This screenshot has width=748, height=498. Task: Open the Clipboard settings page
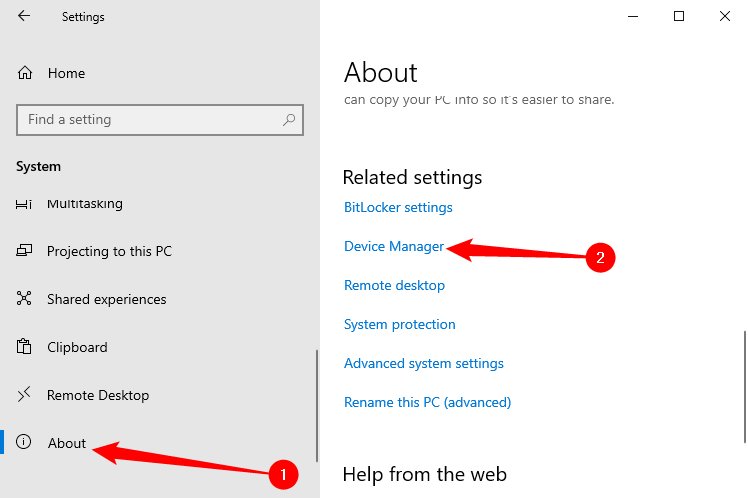click(x=77, y=347)
